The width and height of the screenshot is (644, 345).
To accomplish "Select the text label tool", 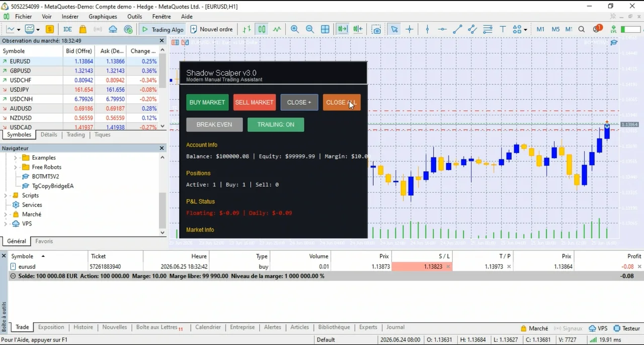I will (x=503, y=29).
